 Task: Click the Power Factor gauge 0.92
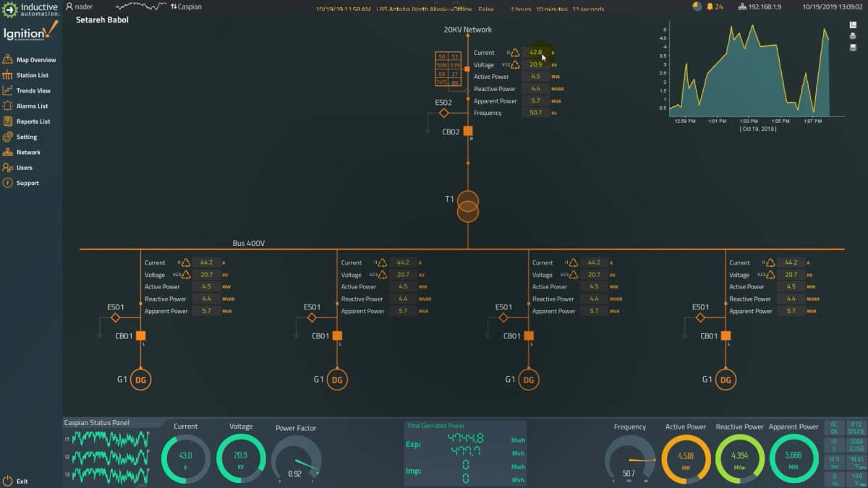pos(297,460)
